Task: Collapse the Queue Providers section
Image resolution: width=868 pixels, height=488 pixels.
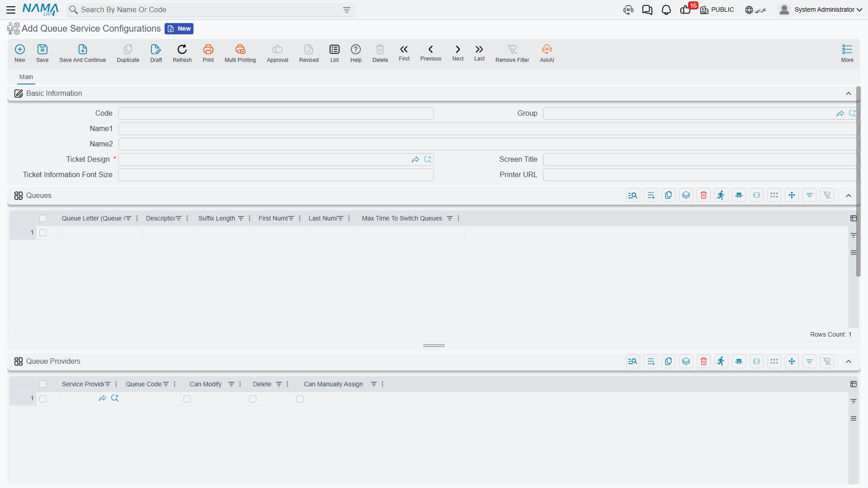Action: [x=849, y=361]
